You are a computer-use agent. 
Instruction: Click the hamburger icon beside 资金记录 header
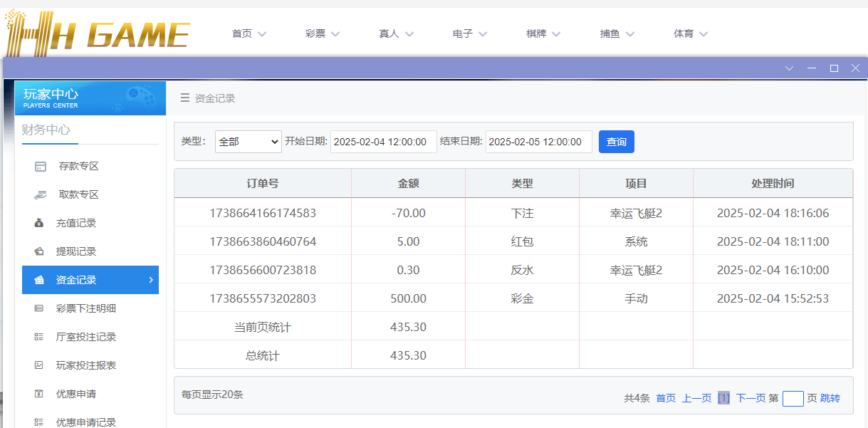tap(184, 98)
